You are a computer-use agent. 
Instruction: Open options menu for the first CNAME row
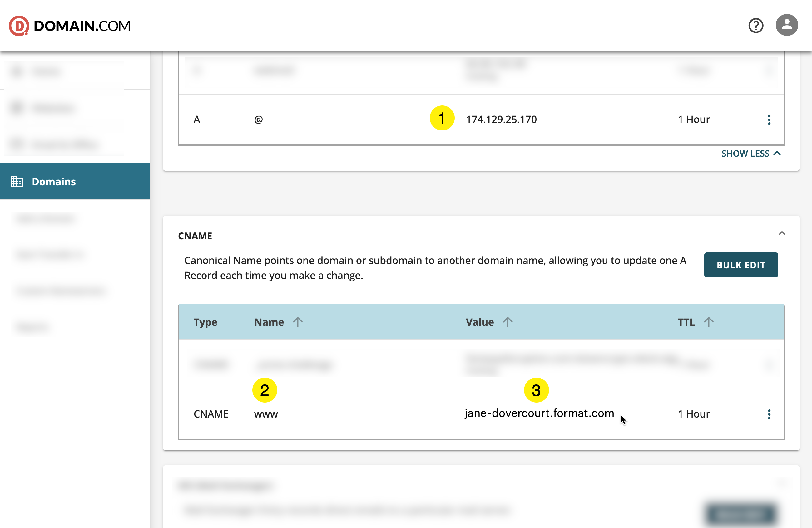tap(769, 364)
